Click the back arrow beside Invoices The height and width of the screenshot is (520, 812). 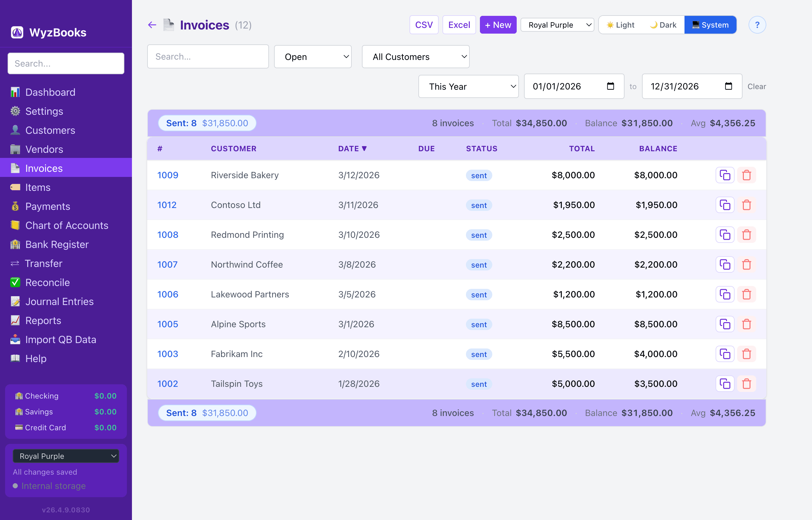click(152, 25)
